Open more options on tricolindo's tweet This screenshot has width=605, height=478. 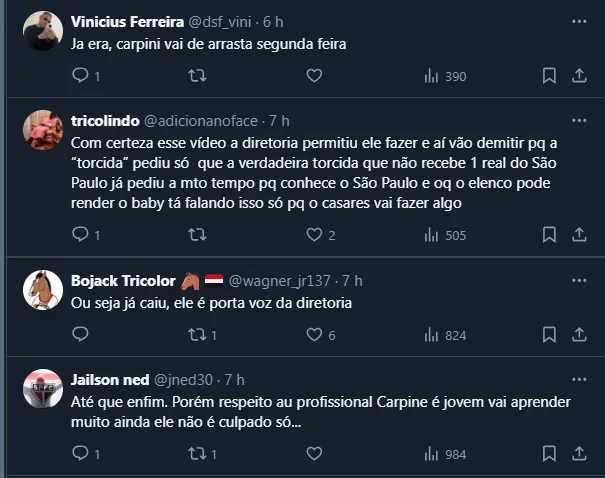579,120
